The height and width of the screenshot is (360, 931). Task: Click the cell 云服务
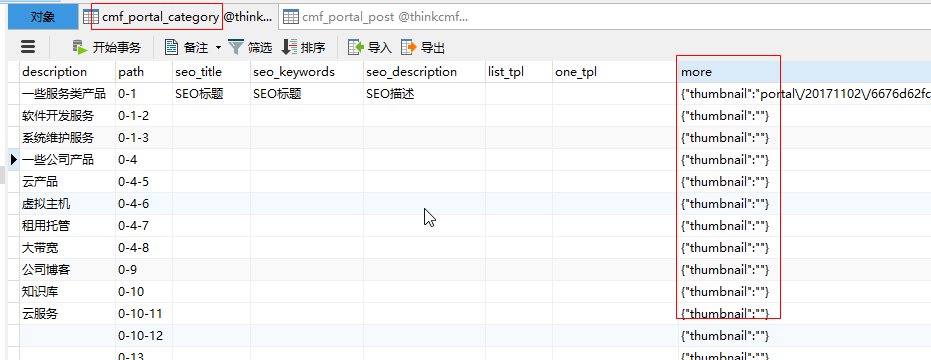pos(67,314)
